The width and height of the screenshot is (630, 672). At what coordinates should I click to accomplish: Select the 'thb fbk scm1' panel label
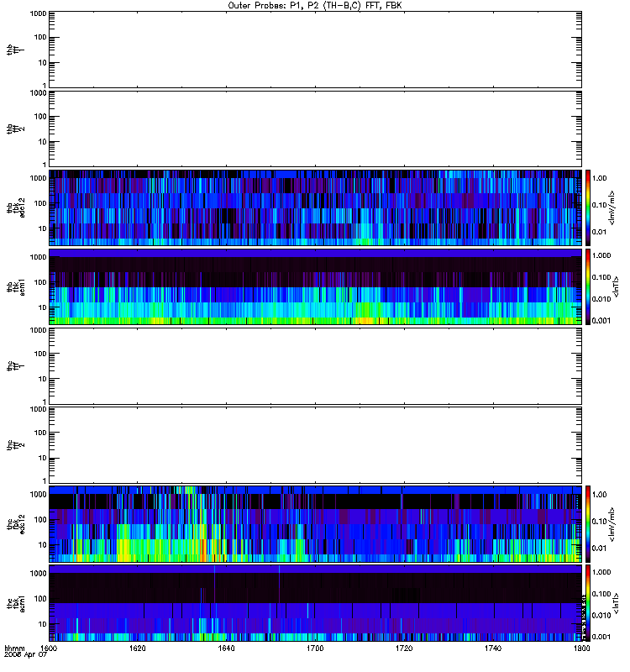tap(15, 286)
